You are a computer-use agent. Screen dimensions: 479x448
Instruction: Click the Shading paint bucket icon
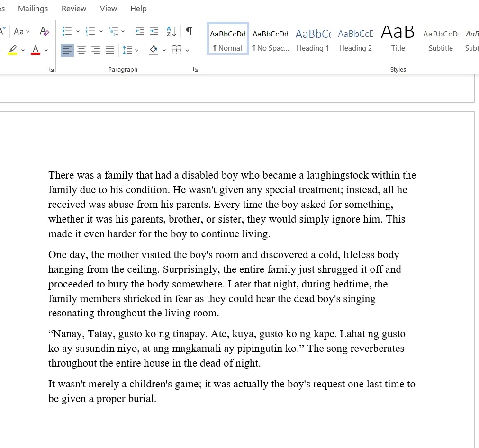coord(154,50)
